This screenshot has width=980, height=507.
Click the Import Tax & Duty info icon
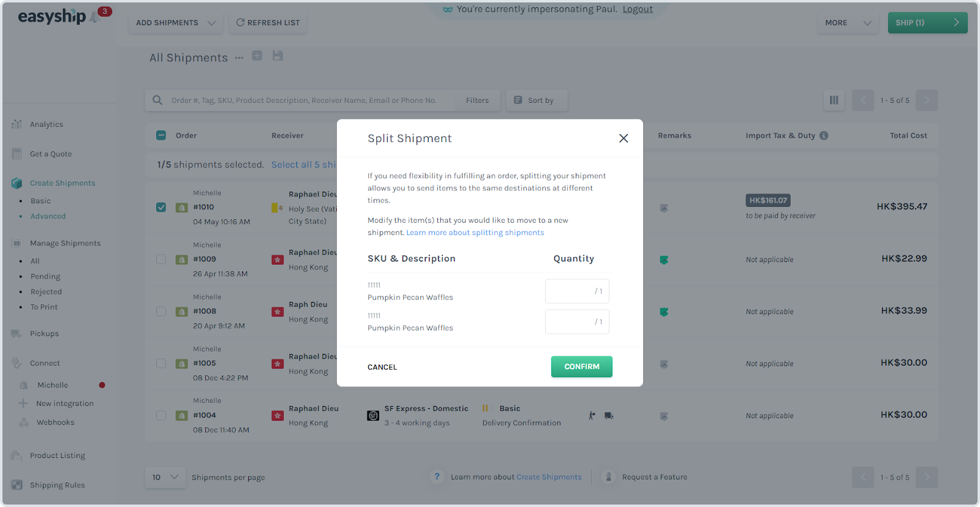[x=824, y=135]
